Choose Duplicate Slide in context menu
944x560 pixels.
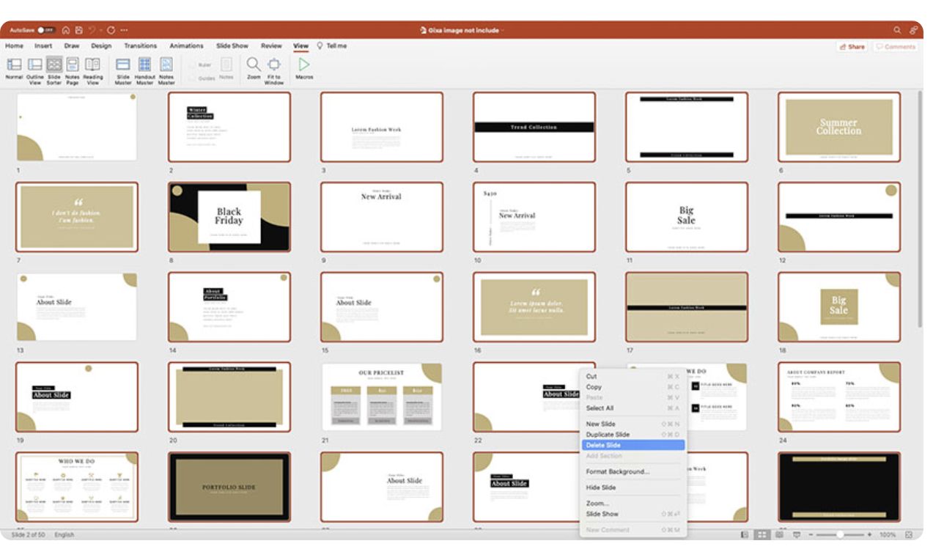pos(633,435)
